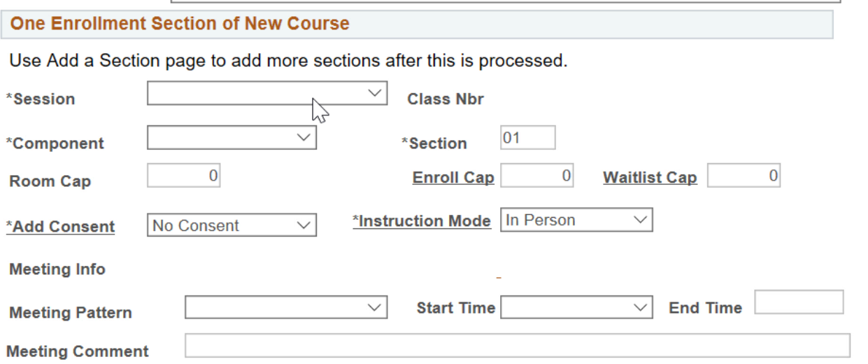The width and height of the screenshot is (868, 364).
Task: Open the Add Consent underlined label link
Action: point(60,227)
